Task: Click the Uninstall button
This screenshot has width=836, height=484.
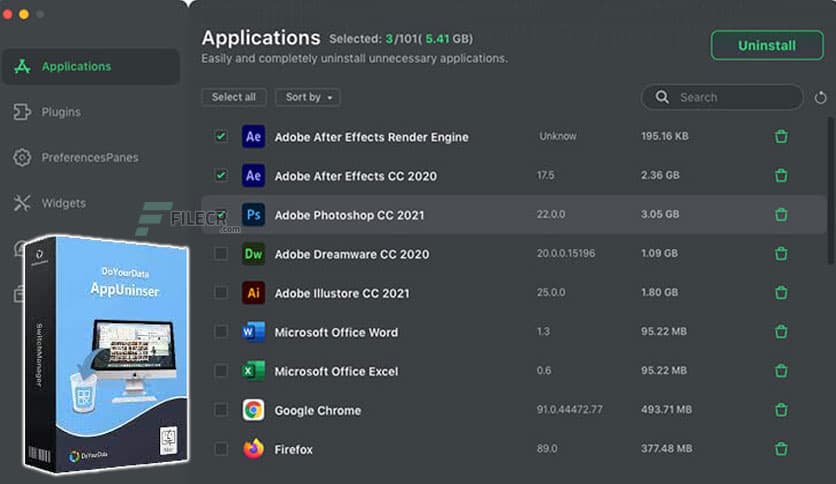Action: (767, 45)
